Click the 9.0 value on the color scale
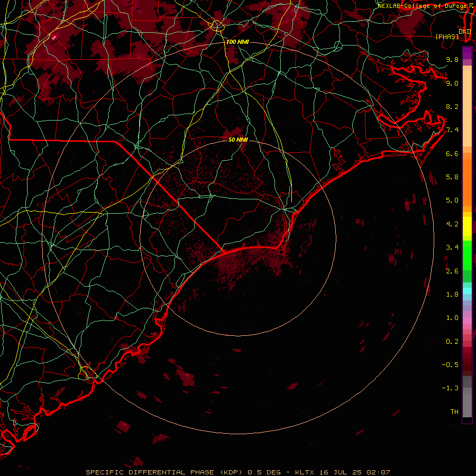 click(452, 83)
